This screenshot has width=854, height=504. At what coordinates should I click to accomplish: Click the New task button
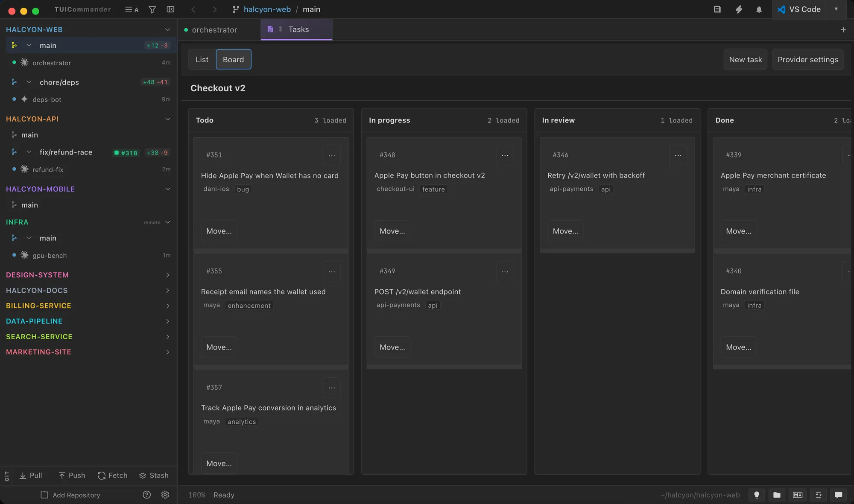[746, 59]
